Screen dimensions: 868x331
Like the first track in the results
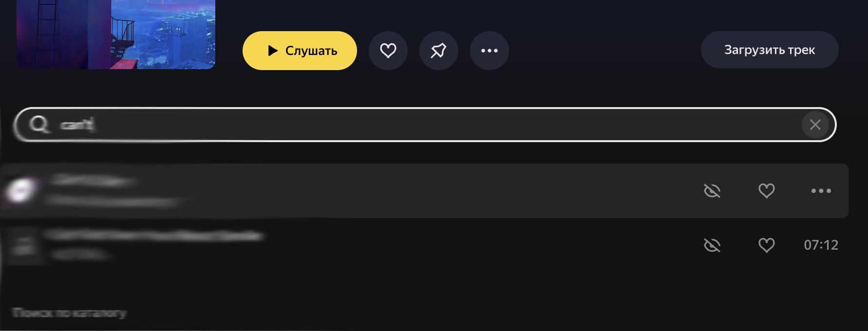(766, 191)
